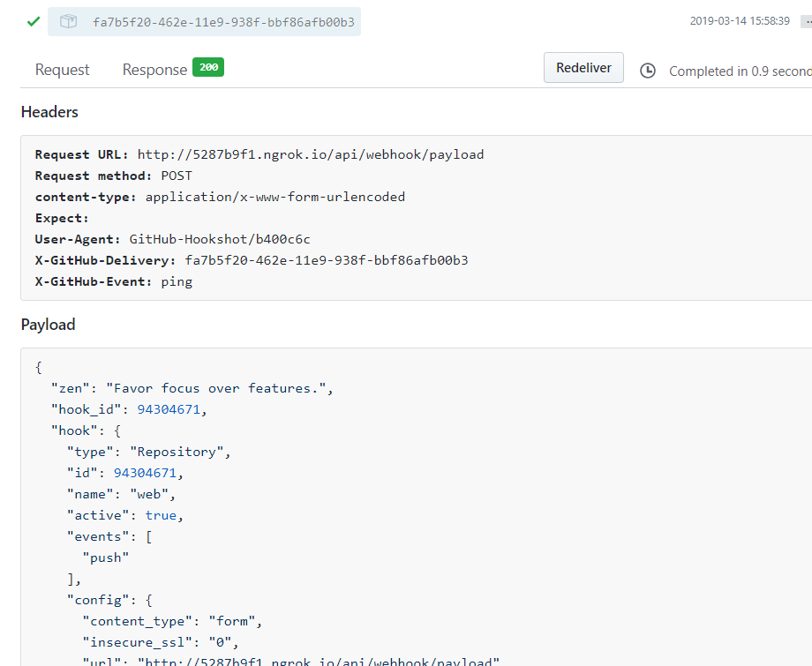Click the Payload section heading
Image resolution: width=812 pixels, height=666 pixels.
48,325
